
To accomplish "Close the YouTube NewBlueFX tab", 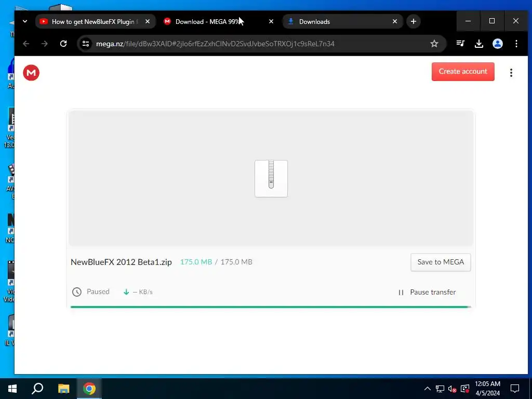I will pyautogui.click(x=147, y=21).
